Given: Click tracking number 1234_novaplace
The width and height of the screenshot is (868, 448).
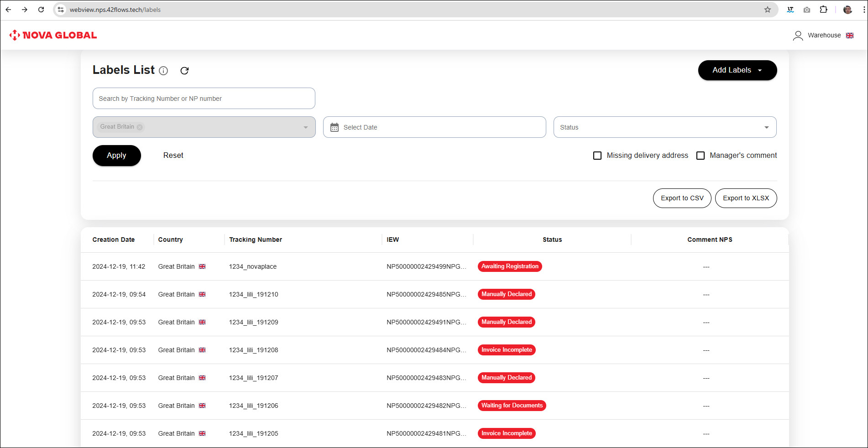Looking at the screenshot, I should point(253,266).
